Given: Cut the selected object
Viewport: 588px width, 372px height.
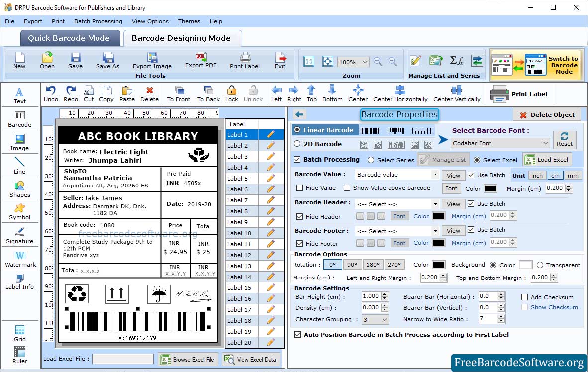Looking at the screenshot, I should coord(89,94).
